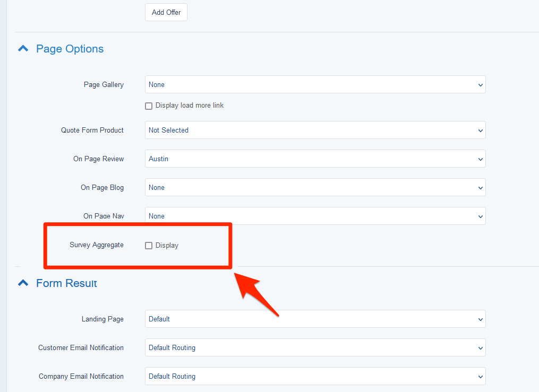The width and height of the screenshot is (539, 392).
Task: Click the Add Offer button
Action: tap(166, 12)
